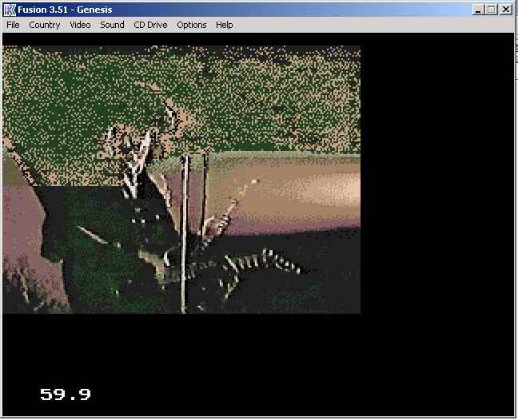Open the CD Drive menu
Image resolution: width=518 pixels, height=420 pixels.
click(150, 25)
